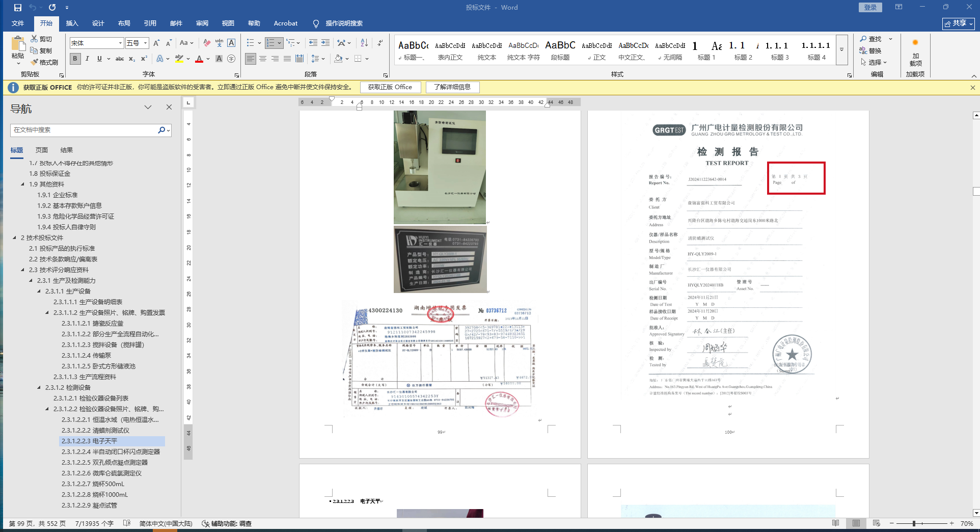Toggle show paragraph marks button

[380, 43]
